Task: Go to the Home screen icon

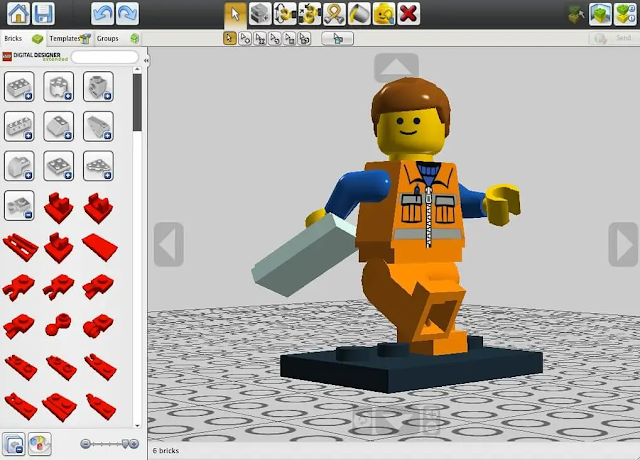Action: coord(18,13)
